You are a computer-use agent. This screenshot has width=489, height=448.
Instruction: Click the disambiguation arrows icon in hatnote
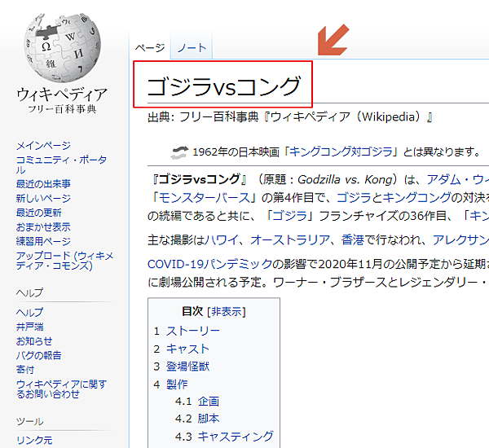(179, 152)
